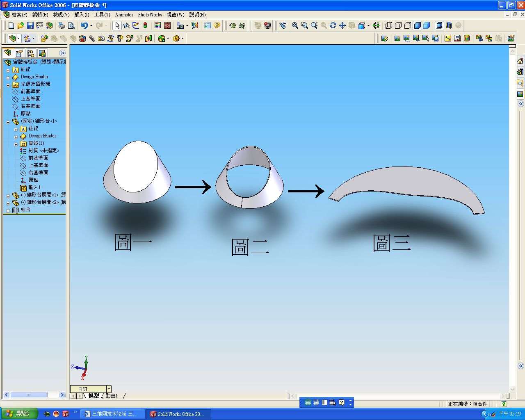Screen dimensions: 525x420
Task: Click the Undo arrow icon
Action: point(84,25)
